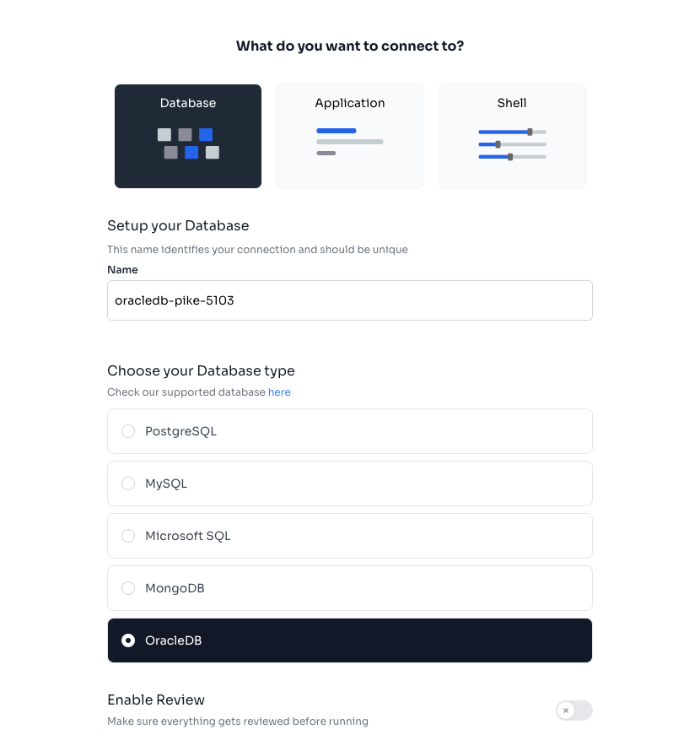700x751 pixels.
Task: Click the Shell card title label
Action: (x=512, y=103)
